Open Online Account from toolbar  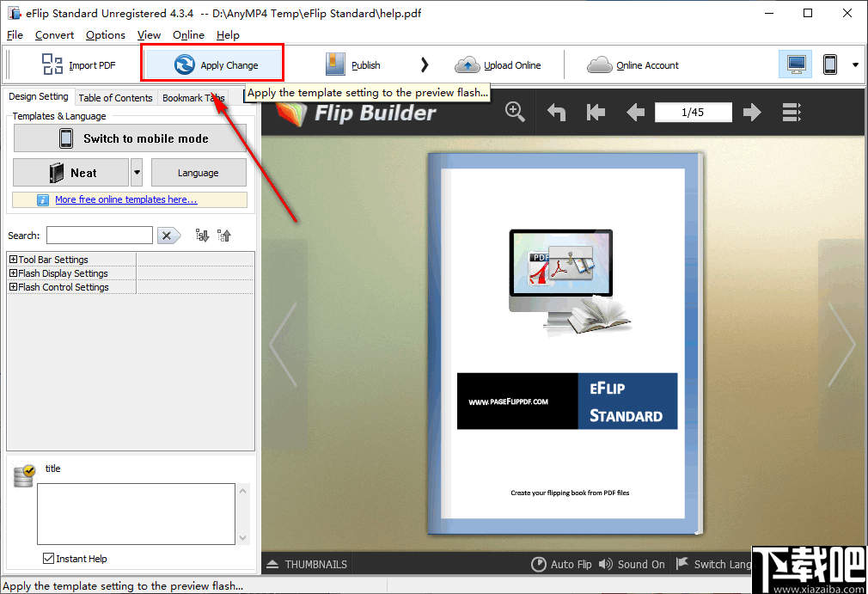coord(633,64)
